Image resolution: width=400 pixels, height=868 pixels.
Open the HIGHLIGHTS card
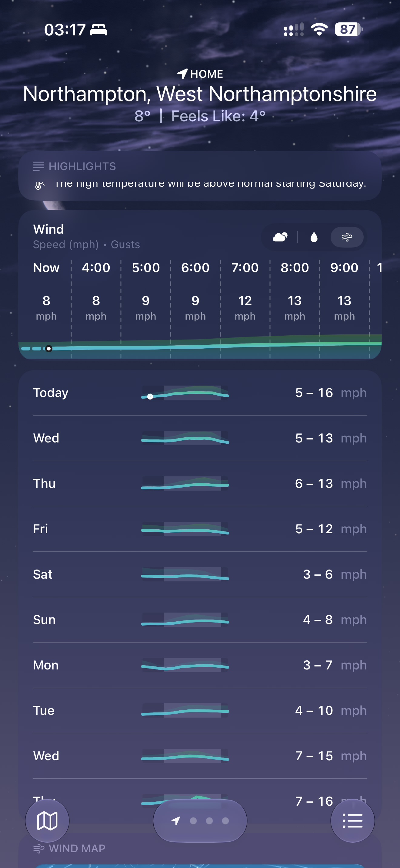pos(200,176)
